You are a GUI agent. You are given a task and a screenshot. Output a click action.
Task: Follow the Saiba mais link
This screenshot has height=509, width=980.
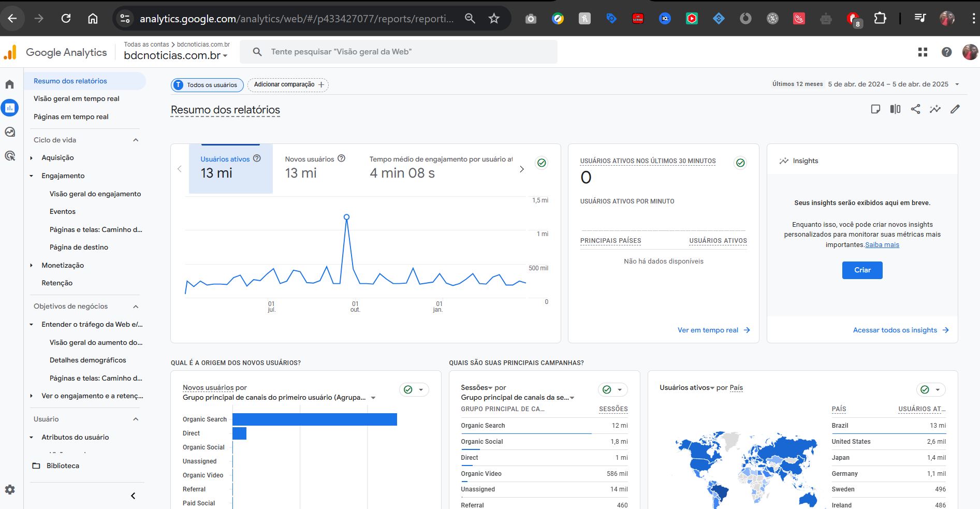tap(882, 245)
